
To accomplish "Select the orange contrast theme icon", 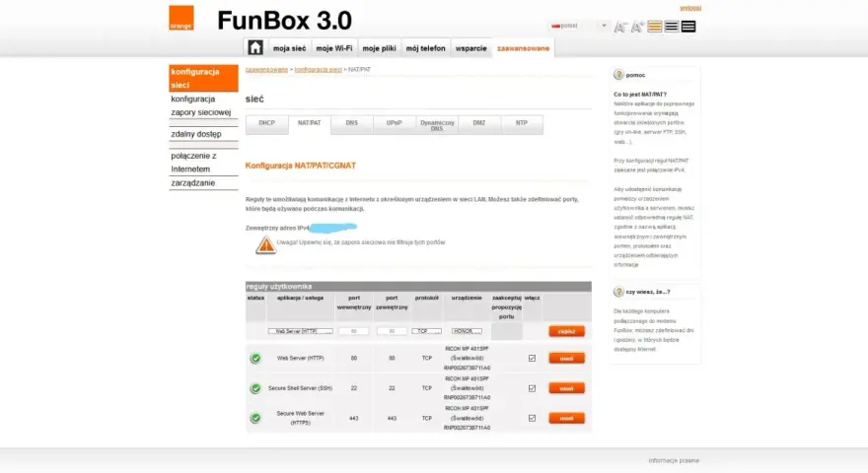I will [655, 27].
